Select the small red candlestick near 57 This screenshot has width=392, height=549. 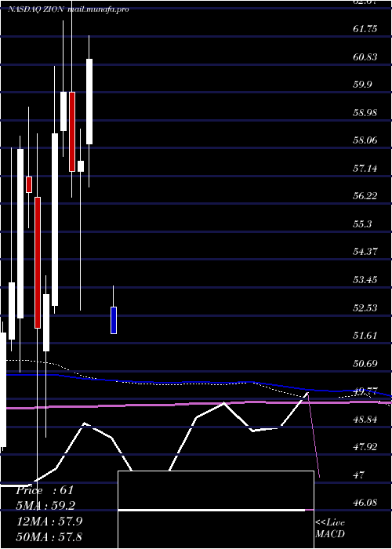pos(29,184)
